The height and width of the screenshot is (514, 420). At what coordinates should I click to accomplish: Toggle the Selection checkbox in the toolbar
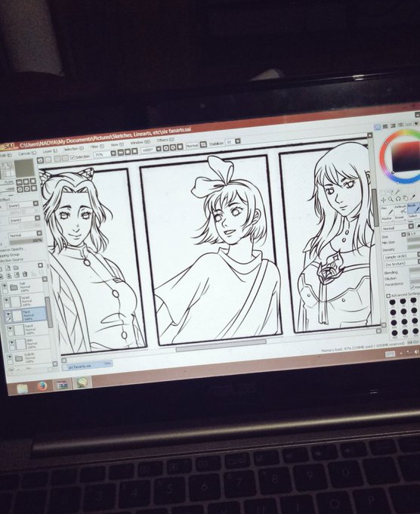[73, 157]
